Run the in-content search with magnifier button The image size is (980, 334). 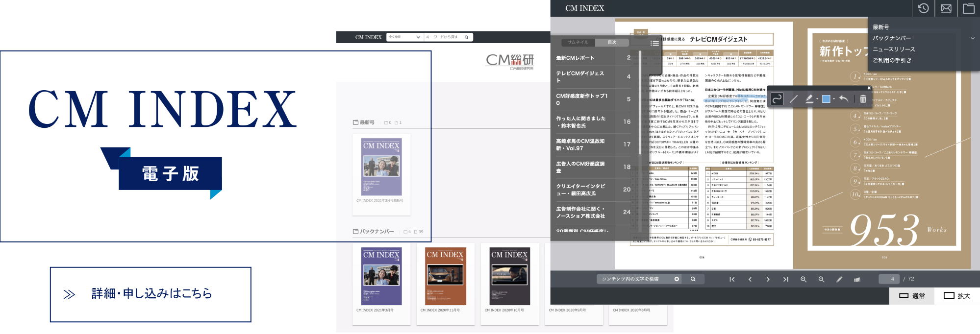pyautogui.click(x=693, y=279)
